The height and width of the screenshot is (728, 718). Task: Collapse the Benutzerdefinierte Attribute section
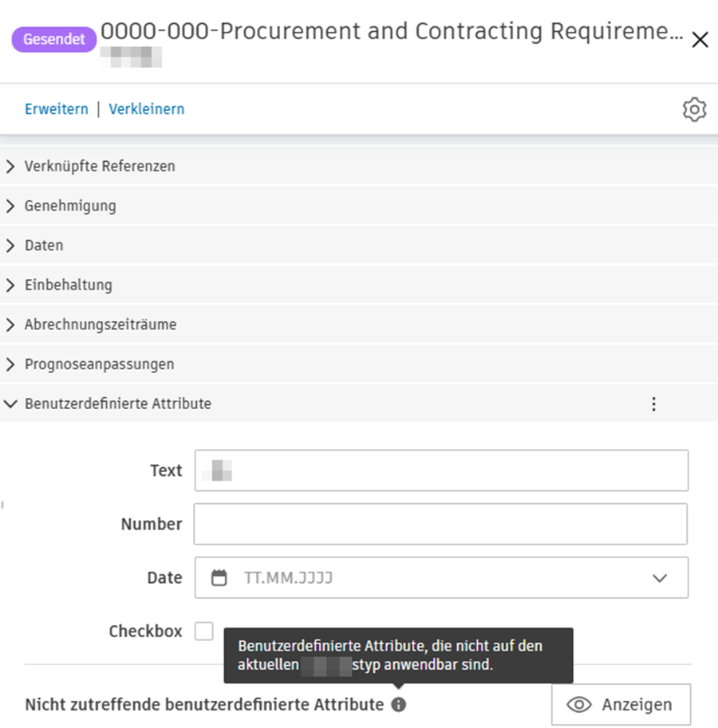coord(118,404)
